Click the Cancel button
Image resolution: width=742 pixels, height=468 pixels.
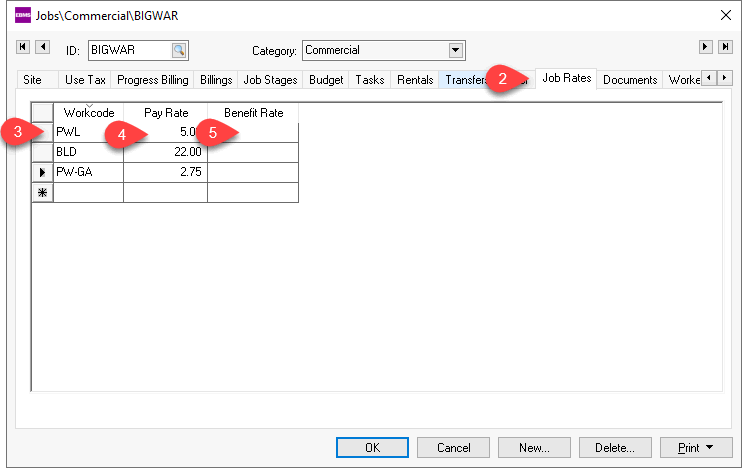click(x=453, y=447)
